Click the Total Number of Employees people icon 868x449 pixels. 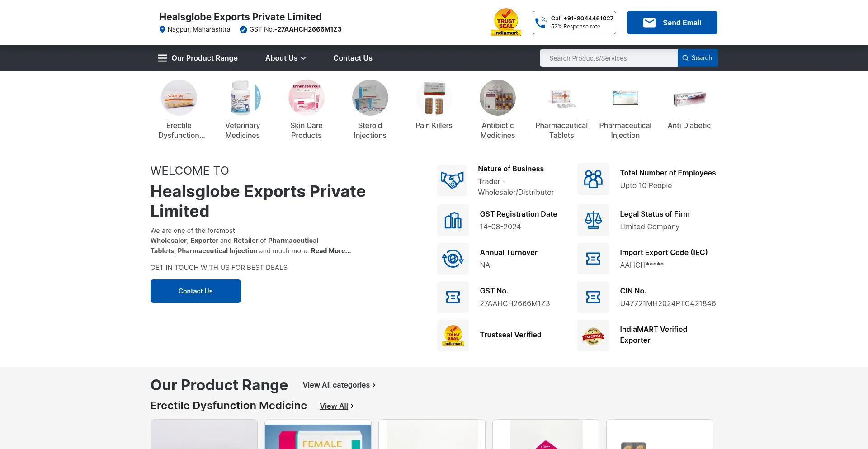[593, 179]
